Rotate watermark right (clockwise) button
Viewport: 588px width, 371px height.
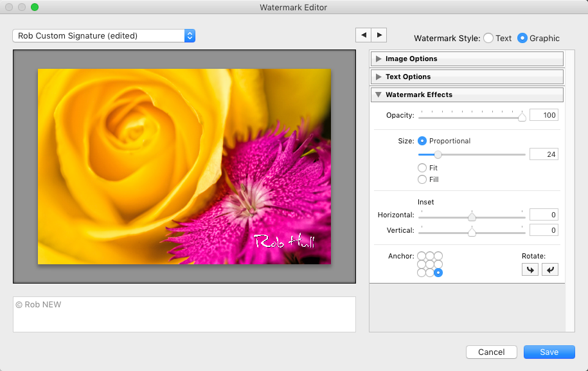click(x=549, y=269)
